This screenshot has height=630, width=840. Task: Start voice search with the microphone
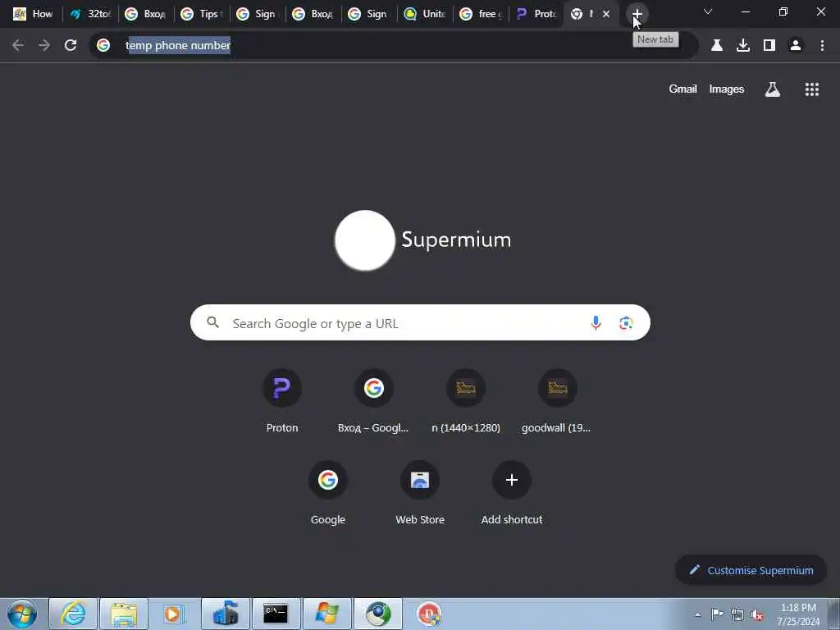596,322
